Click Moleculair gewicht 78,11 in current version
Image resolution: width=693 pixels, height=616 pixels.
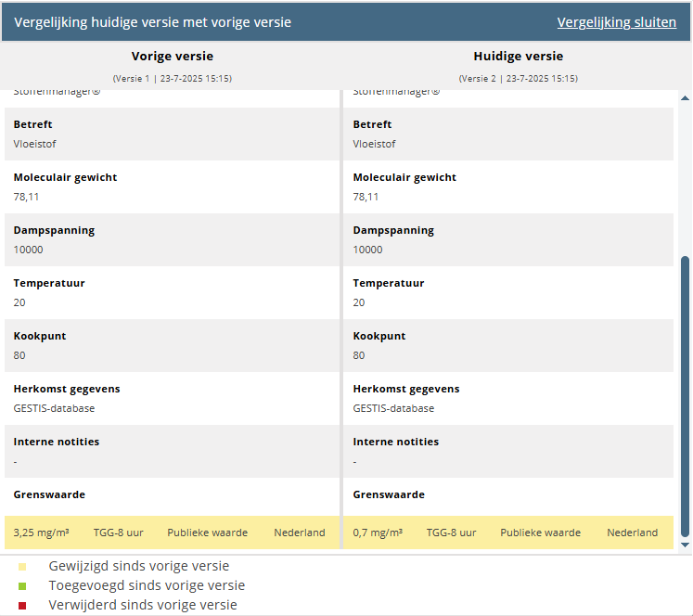coord(366,197)
